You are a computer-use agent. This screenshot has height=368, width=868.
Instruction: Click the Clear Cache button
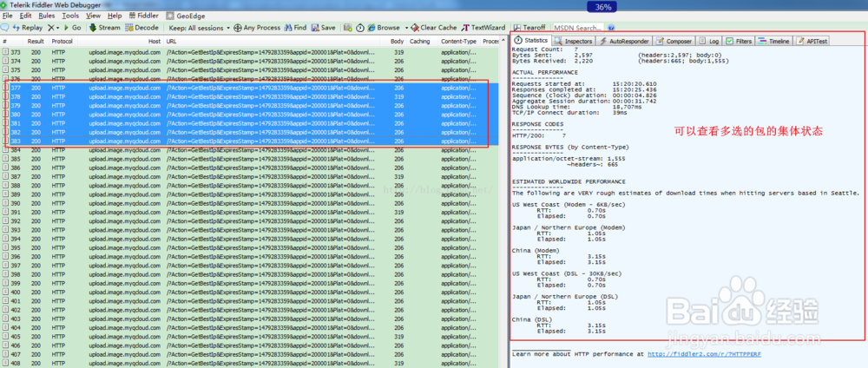point(433,27)
